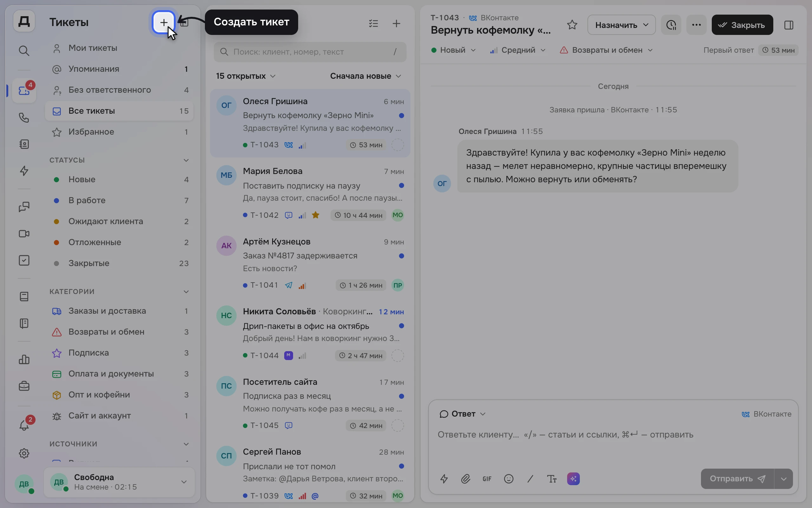The width and height of the screenshot is (812, 508).
Task: Open Мои тикеты in sidebar
Action: point(119,48)
